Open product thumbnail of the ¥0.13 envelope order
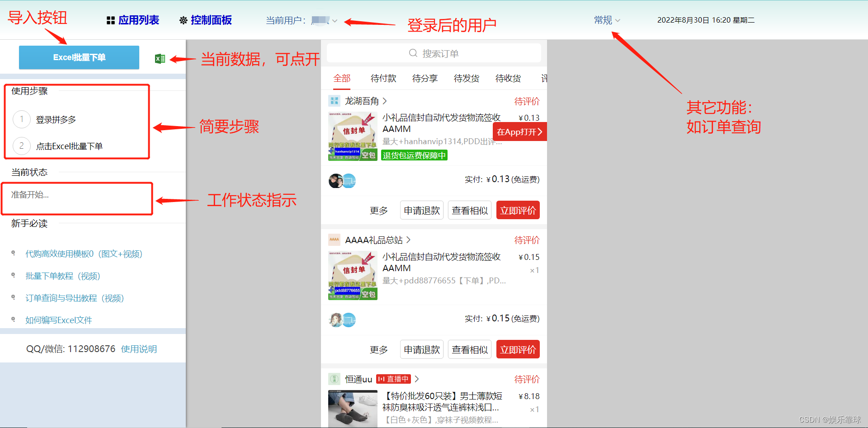The height and width of the screenshot is (428, 868). pyautogui.click(x=353, y=136)
